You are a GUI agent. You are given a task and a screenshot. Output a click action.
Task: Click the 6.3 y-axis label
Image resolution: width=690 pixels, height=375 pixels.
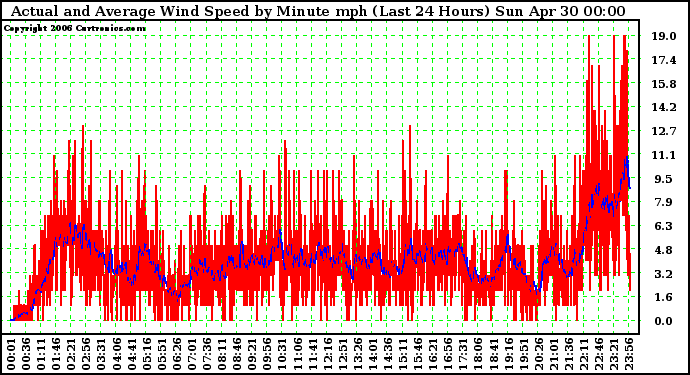point(664,226)
